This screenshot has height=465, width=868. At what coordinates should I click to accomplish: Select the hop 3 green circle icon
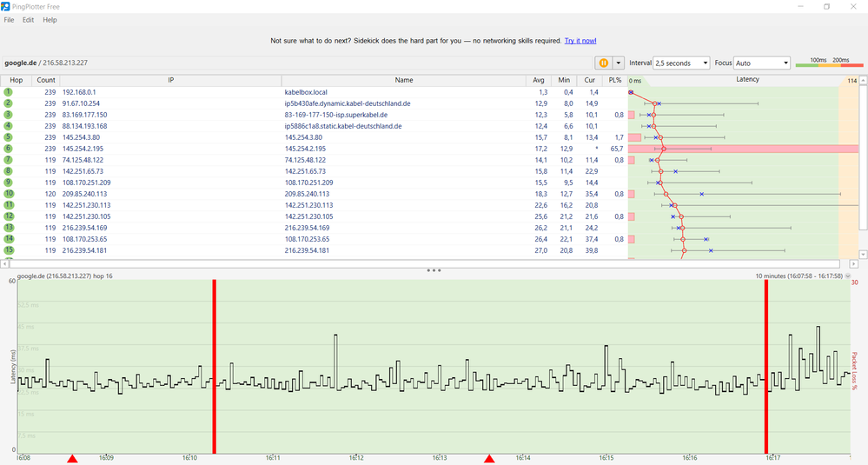pos(8,115)
